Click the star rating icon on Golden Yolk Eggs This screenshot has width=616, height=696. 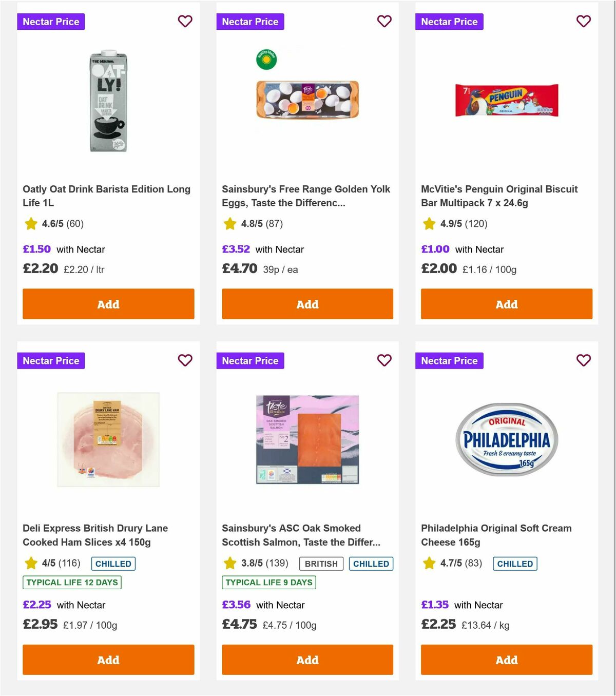[x=229, y=224]
